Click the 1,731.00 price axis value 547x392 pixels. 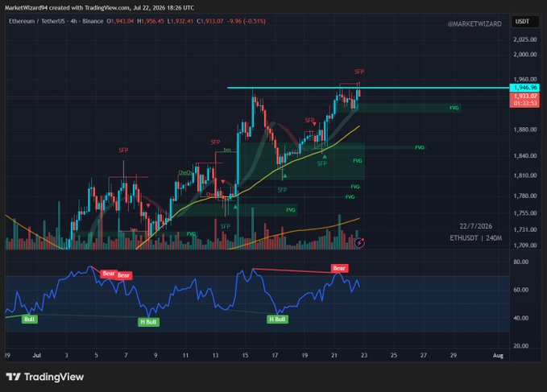524,229
